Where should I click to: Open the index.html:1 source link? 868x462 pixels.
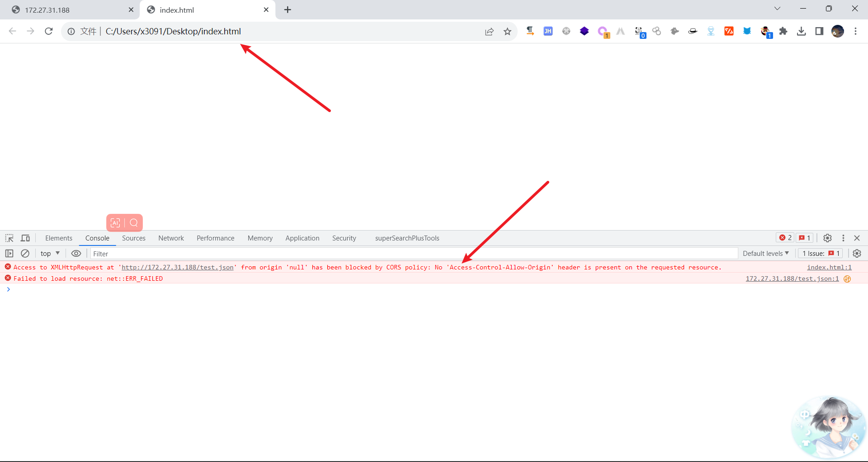pyautogui.click(x=829, y=267)
